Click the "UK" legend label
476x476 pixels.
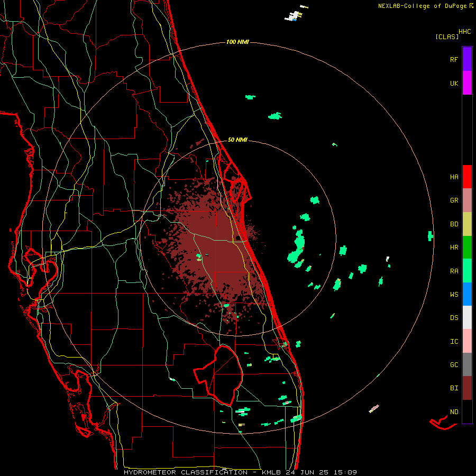tap(454, 83)
